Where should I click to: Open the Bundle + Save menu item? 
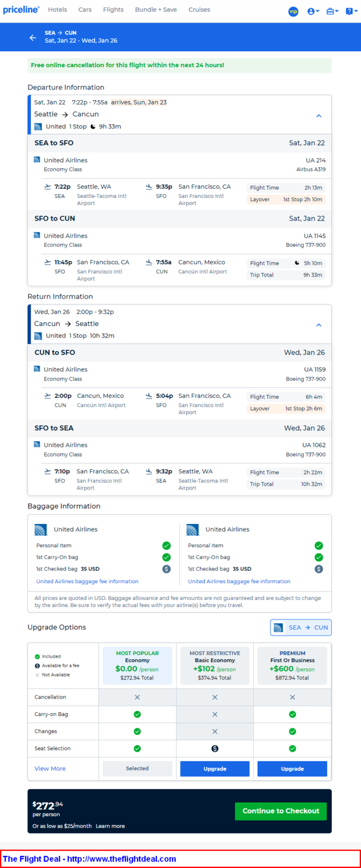pos(156,10)
